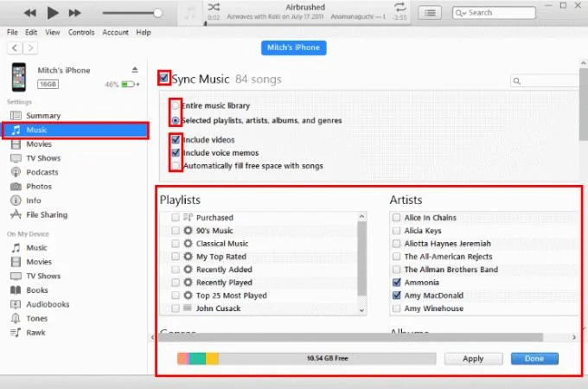588x389 pixels.
Task: Open the Controls menu
Action: 81,32
